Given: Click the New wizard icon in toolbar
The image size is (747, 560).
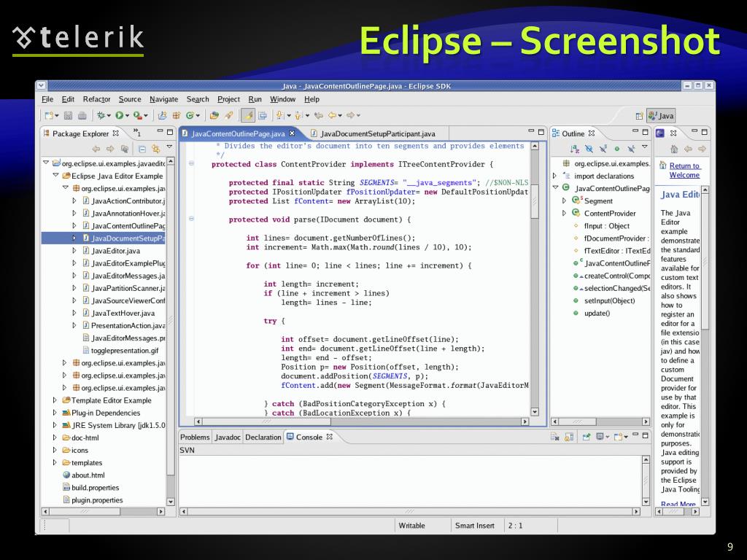Looking at the screenshot, I should [49, 115].
